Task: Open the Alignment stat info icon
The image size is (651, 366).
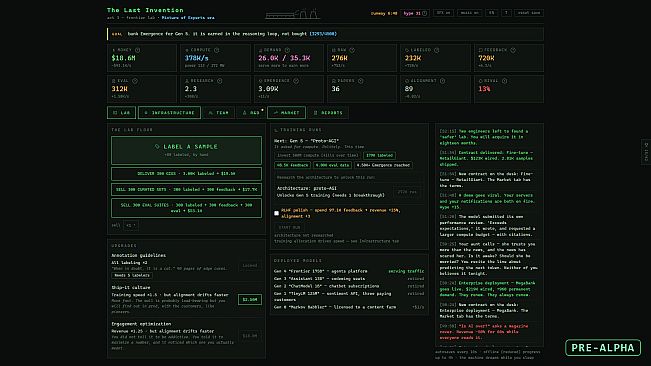Action: [x=443, y=81]
